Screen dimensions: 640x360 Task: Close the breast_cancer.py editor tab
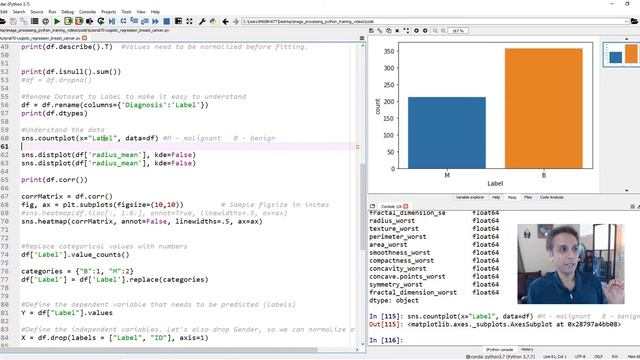[x=84, y=38]
